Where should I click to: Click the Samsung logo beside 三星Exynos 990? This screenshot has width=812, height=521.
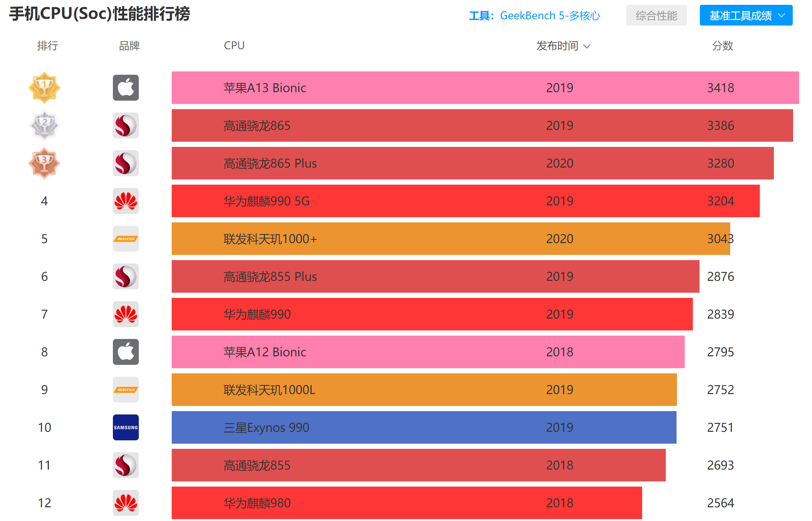pyautogui.click(x=125, y=427)
